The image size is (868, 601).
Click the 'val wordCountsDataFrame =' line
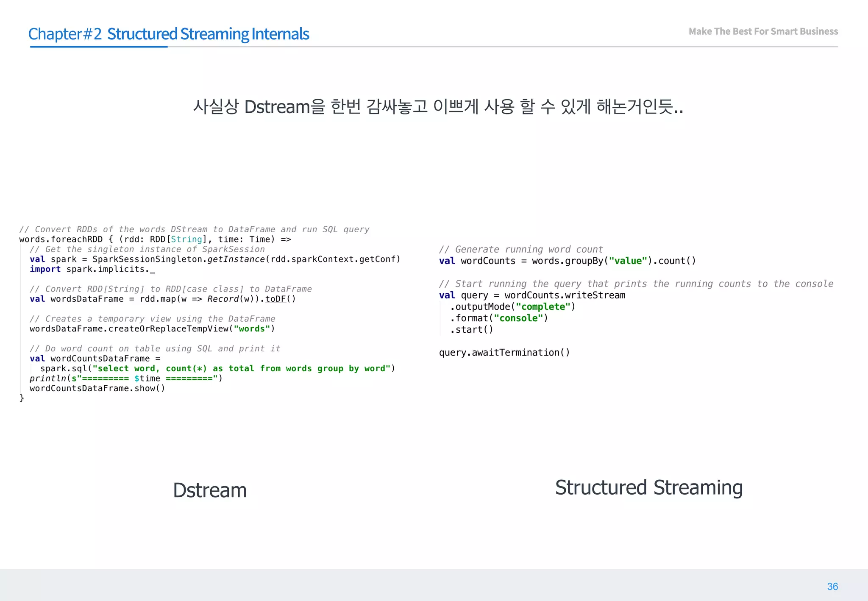pyautogui.click(x=95, y=358)
